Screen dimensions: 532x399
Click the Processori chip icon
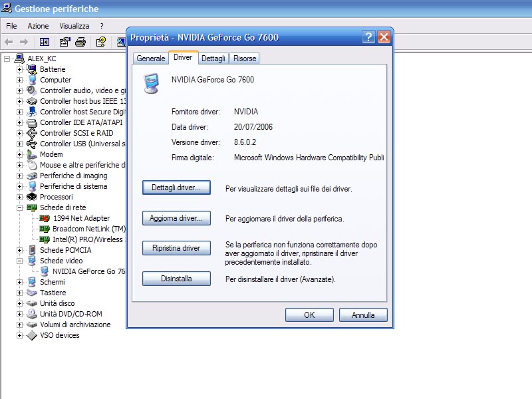(32, 197)
